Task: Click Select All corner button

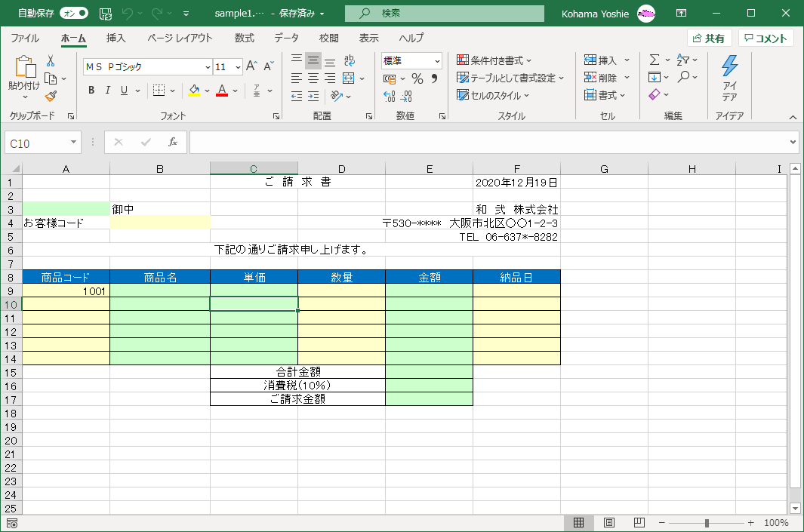Action: 15,168
